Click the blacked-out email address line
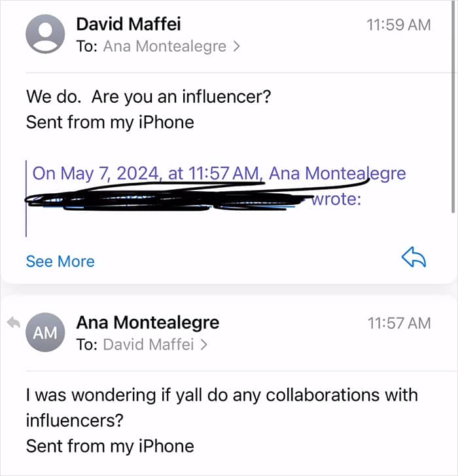Viewport: 458px width, 476px height. tap(164, 197)
